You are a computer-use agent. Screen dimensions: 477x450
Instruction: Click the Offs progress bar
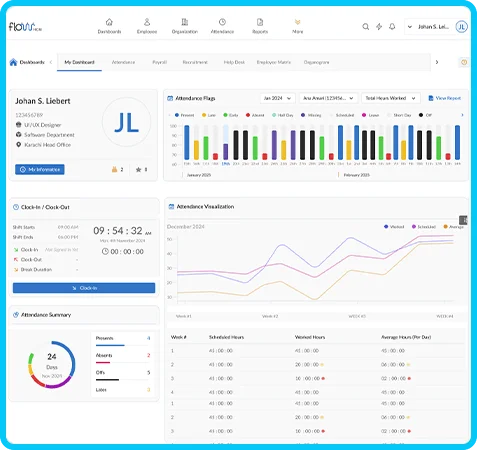click(x=123, y=380)
